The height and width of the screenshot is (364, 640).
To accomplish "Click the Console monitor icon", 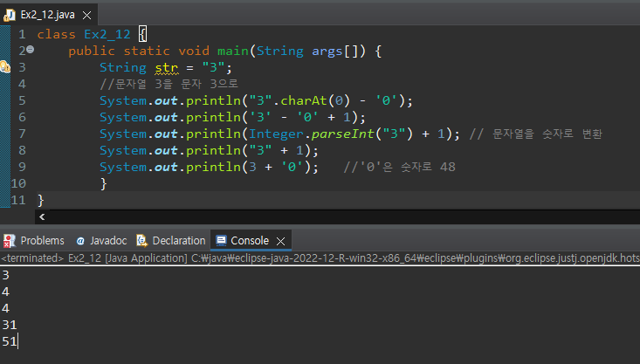I will coord(221,241).
